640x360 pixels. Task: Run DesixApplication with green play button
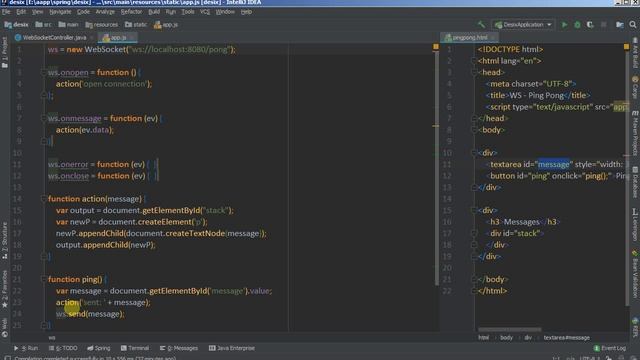tap(564, 25)
